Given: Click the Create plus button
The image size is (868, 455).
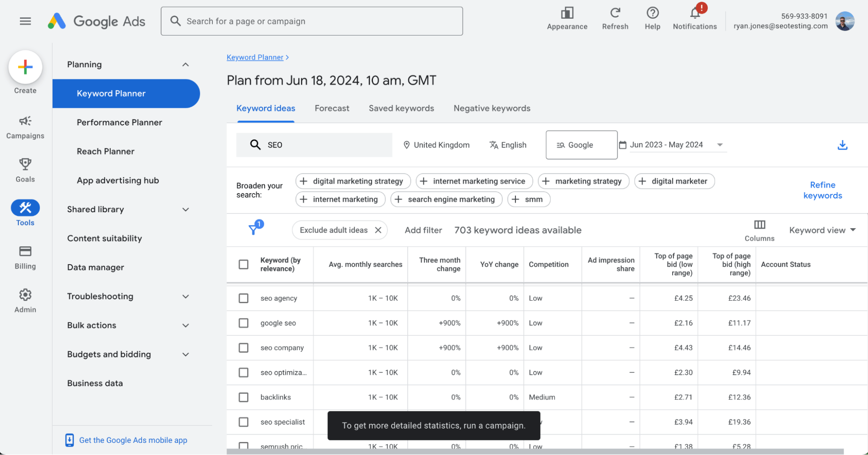Looking at the screenshot, I should coord(25,67).
